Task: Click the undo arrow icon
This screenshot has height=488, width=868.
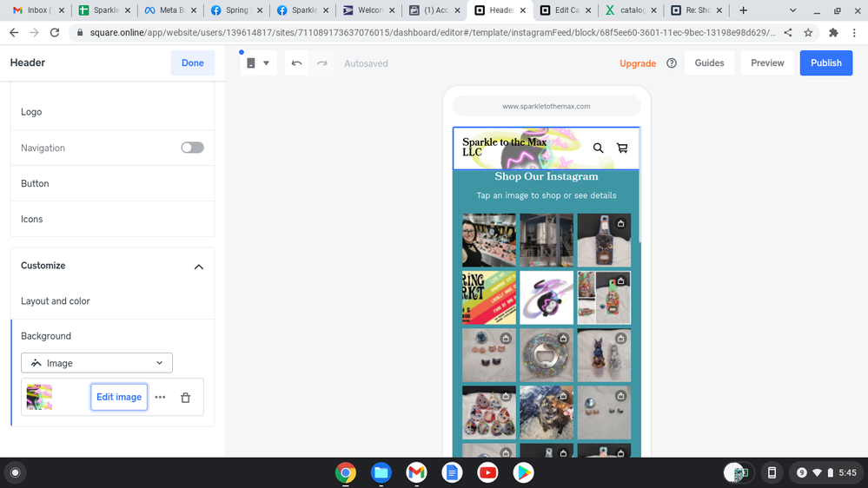Action: [x=296, y=63]
